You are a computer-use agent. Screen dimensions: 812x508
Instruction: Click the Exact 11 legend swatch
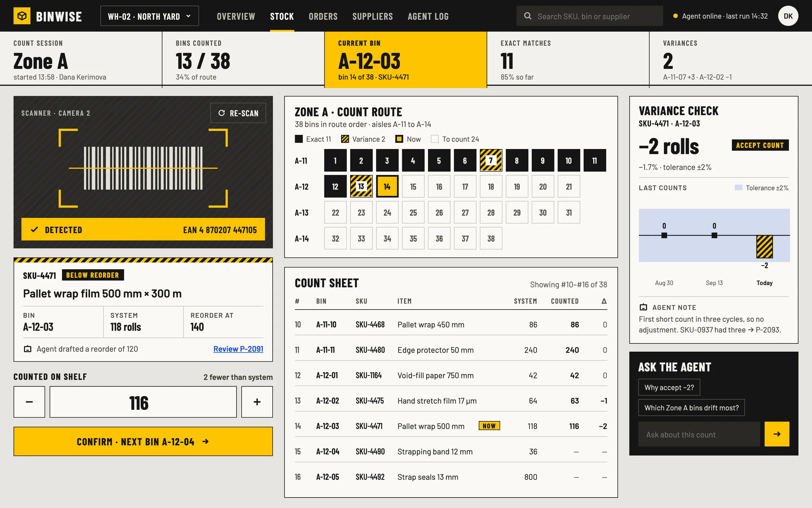[299, 139]
